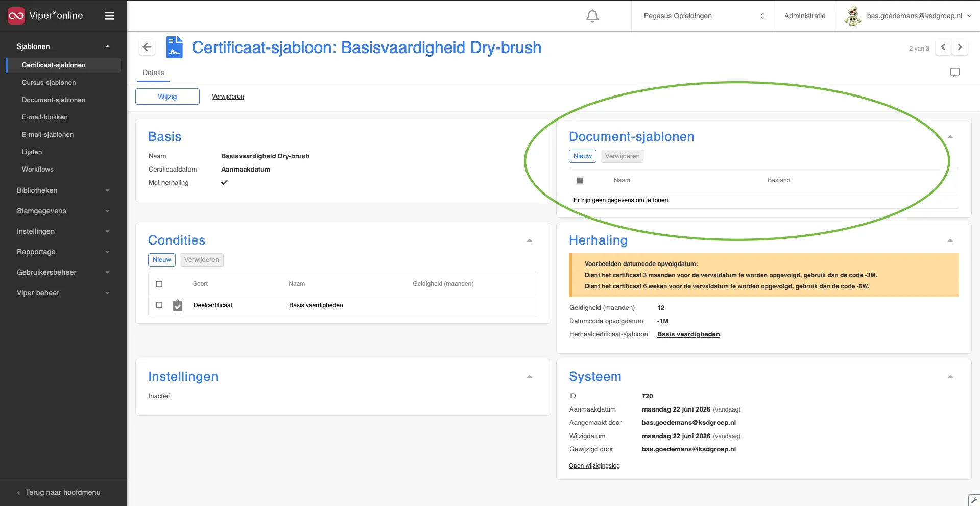Open the Pegasus Opleidingen organisation dropdown
The width and height of the screenshot is (980, 506).
[x=704, y=16]
